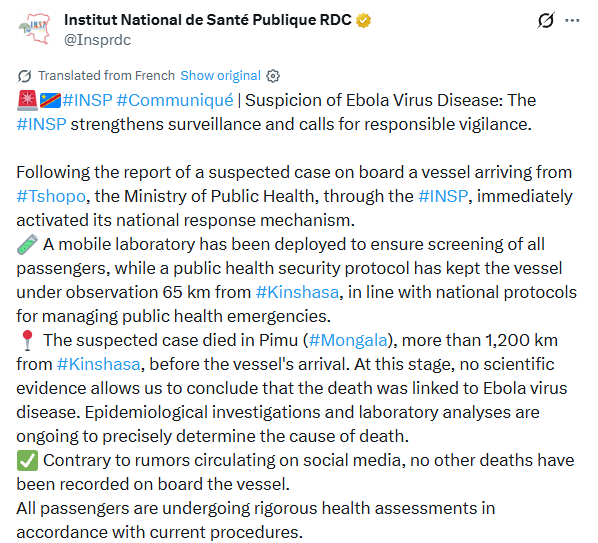The height and width of the screenshot is (543, 598).
Task: Click the red siren emoji
Action: coord(27,100)
